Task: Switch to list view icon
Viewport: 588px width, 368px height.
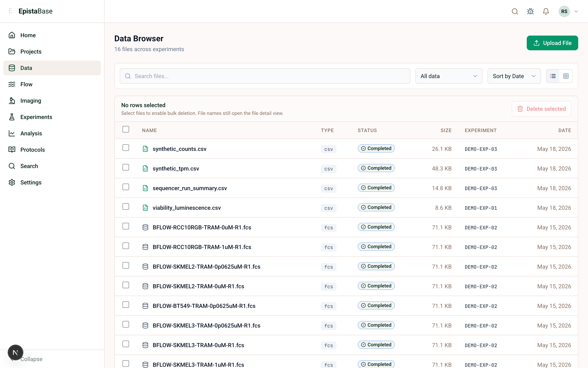Action: pos(553,76)
